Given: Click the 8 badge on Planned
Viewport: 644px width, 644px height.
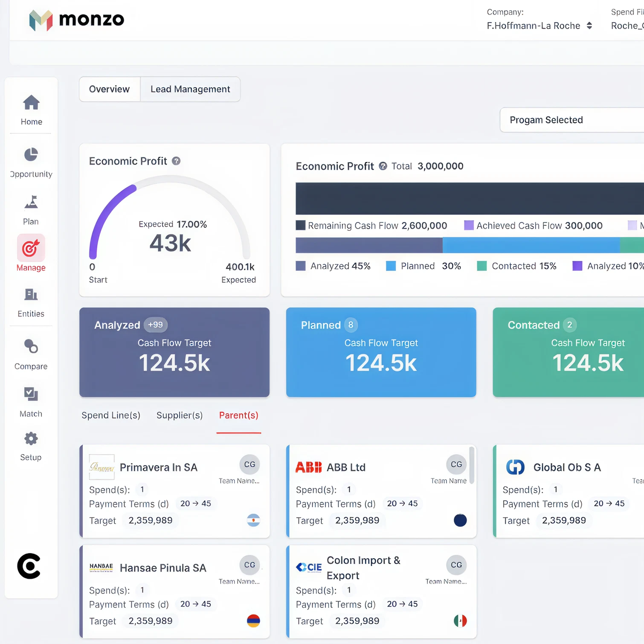Looking at the screenshot, I should point(351,325).
